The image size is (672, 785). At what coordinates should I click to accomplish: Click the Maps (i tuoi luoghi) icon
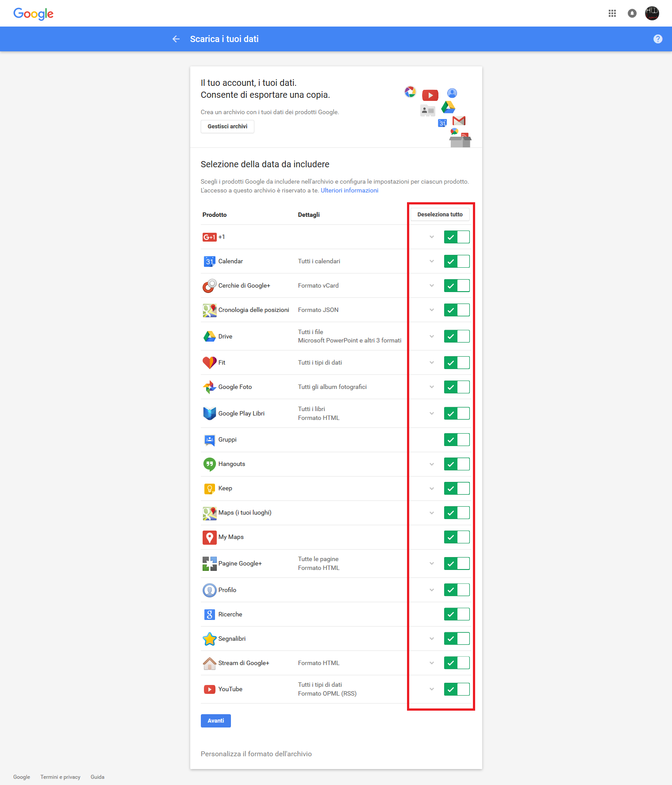pos(209,513)
